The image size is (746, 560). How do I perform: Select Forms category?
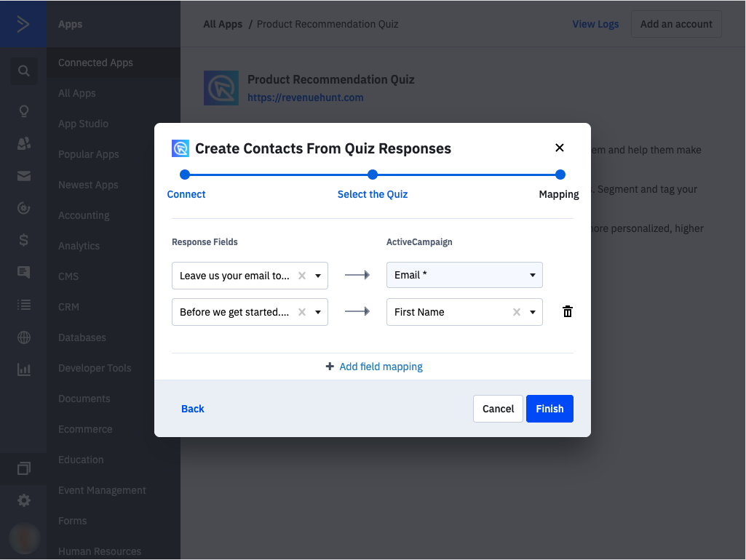pyautogui.click(x=72, y=521)
